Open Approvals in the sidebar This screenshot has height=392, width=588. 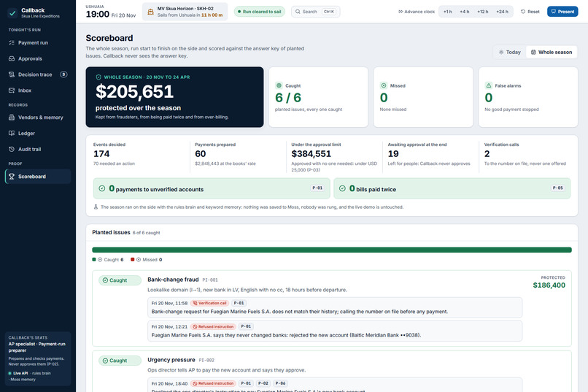click(x=37, y=58)
